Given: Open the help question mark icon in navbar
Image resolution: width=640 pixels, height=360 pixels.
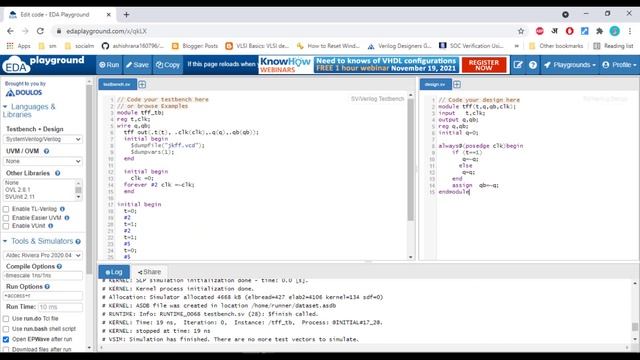Looking at the screenshot, I should 533,65.
